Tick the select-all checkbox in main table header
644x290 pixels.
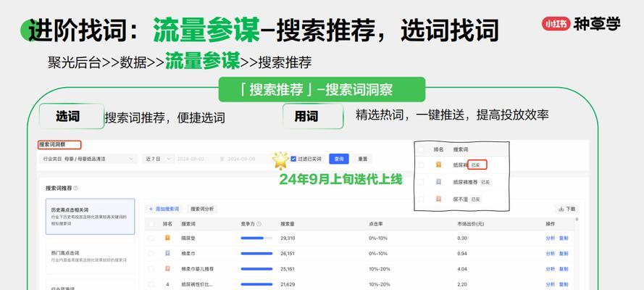tap(151, 224)
